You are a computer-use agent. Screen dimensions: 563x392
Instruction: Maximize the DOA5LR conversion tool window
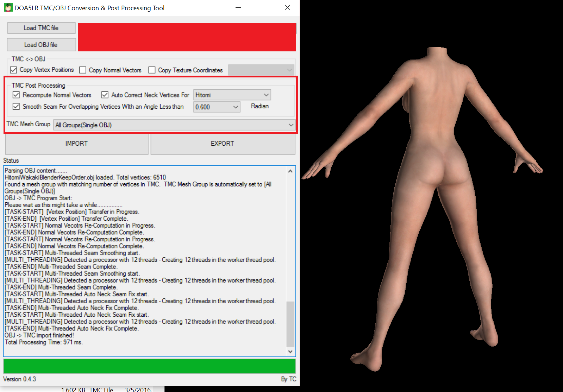[262, 8]
